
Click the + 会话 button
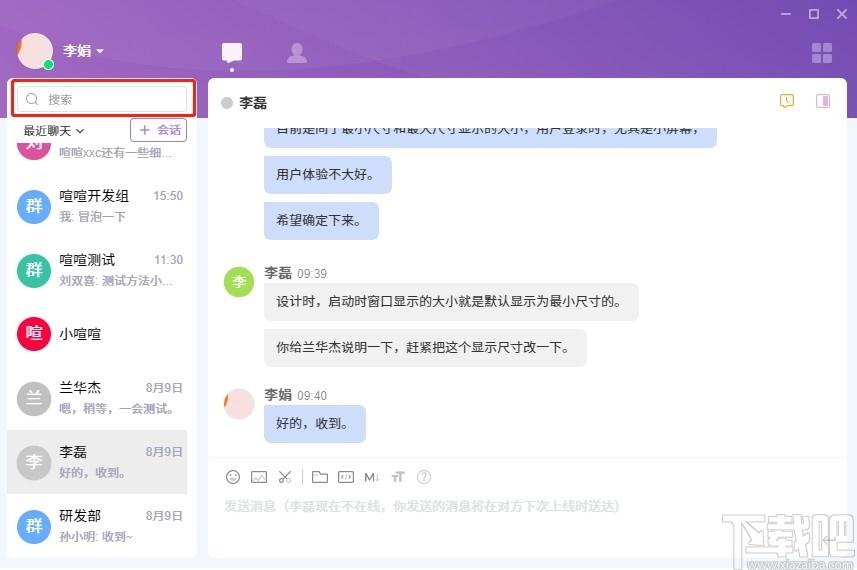coord(159,130)
